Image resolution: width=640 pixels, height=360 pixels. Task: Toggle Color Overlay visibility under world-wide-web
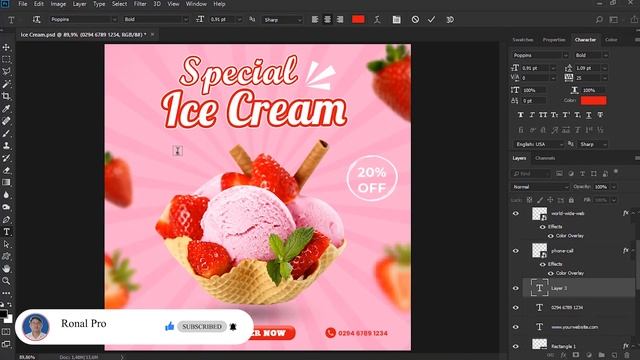551,236
